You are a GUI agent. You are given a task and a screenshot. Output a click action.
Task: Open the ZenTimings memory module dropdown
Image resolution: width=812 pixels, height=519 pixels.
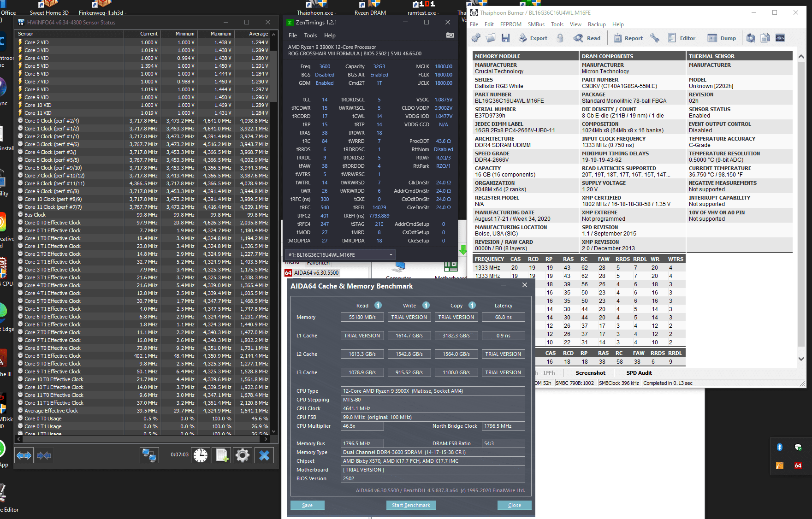click(340, 254)
